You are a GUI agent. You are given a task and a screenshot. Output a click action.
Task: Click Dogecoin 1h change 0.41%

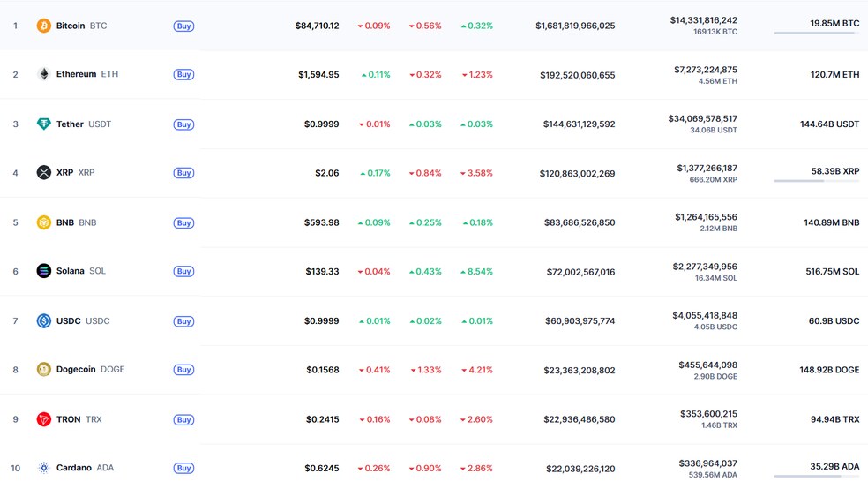pos(374,369)
